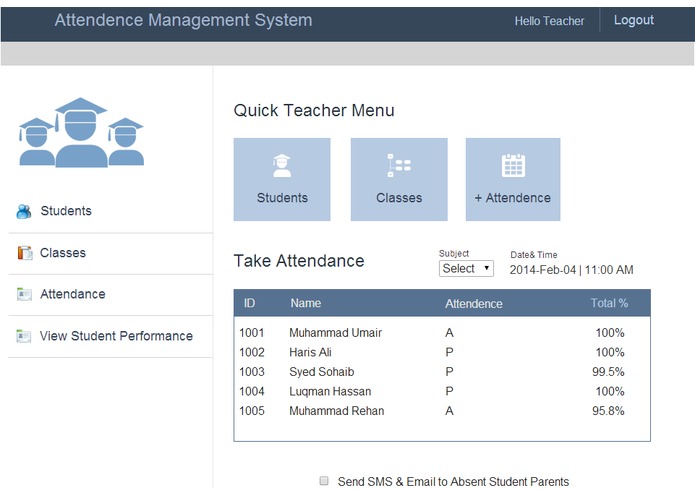Screen dimensions: 695x494
Task: Click the Total % column header
Action: pyautogui.click(x=609, y=303)
